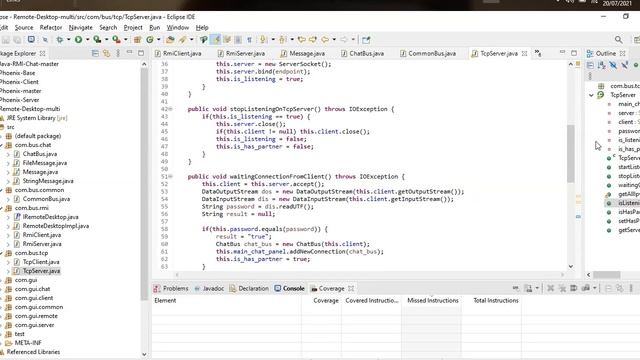Click the Search flashlight toolbar icon

[x=182, y=40]
